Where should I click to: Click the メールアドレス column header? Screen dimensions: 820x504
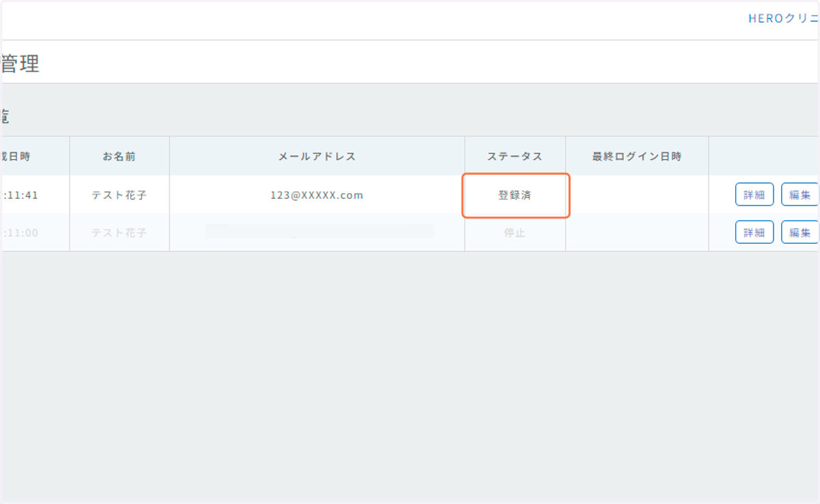tap(317, 156)
